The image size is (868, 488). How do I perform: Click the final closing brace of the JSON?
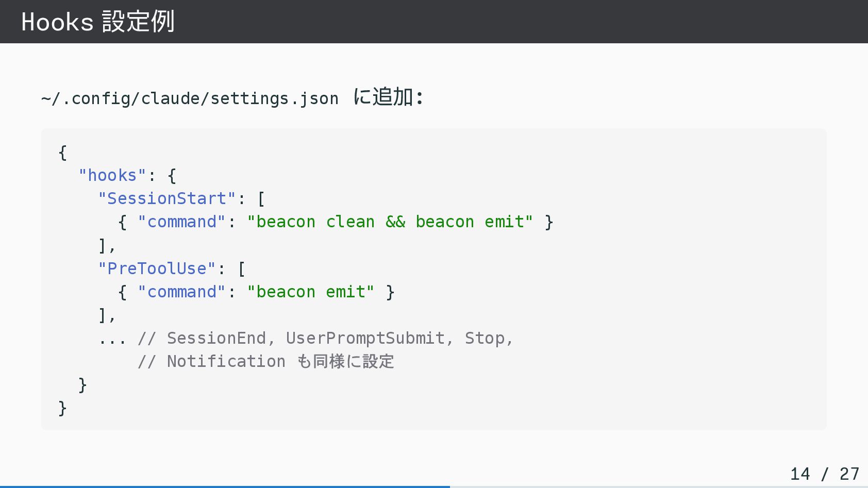tap(63, 408)
